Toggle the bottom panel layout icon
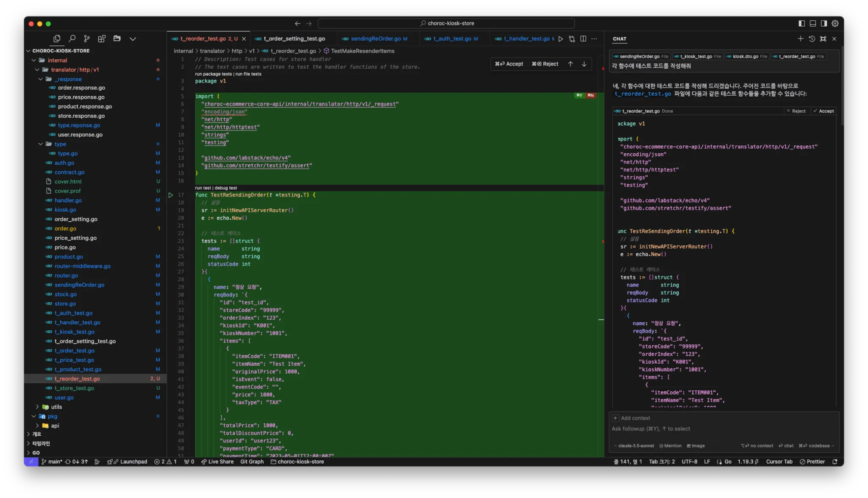The image size is (868, 498). pyautogui.click(x=812, y=23)
